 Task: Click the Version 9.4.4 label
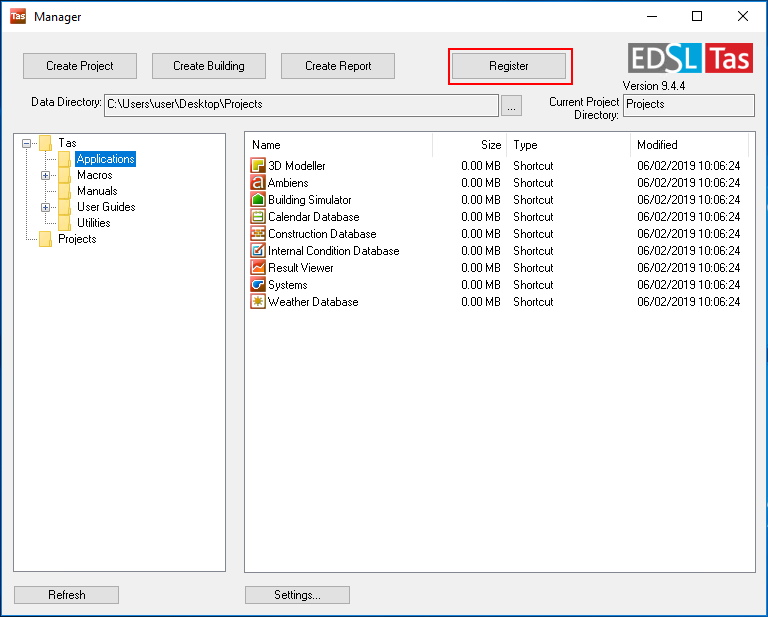(653, 86)
